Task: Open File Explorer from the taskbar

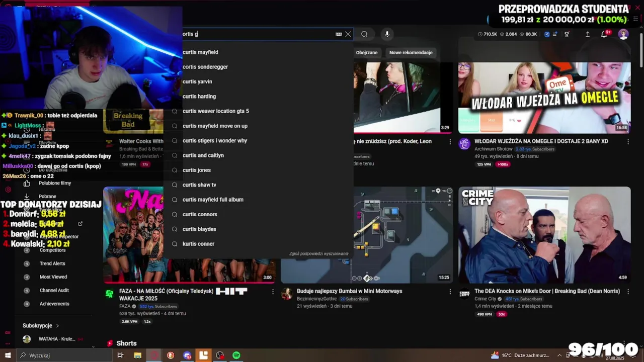Action: (x=137, y=355)
